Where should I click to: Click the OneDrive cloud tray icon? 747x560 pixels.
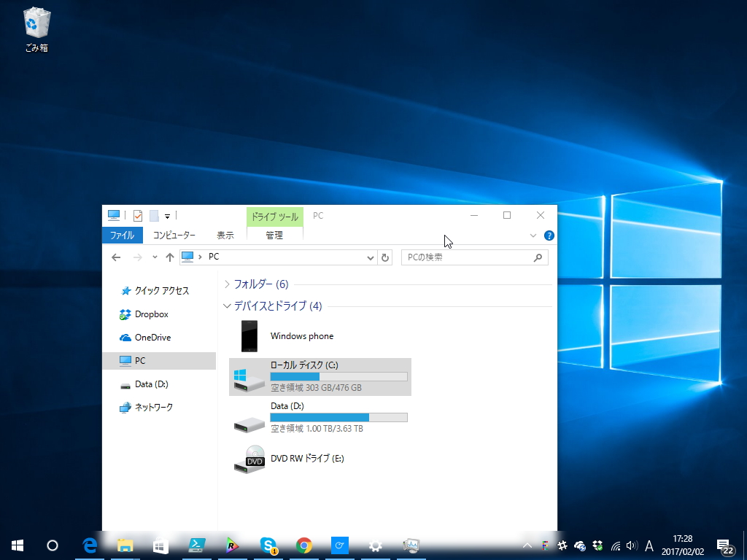click(x=580, y=545)
